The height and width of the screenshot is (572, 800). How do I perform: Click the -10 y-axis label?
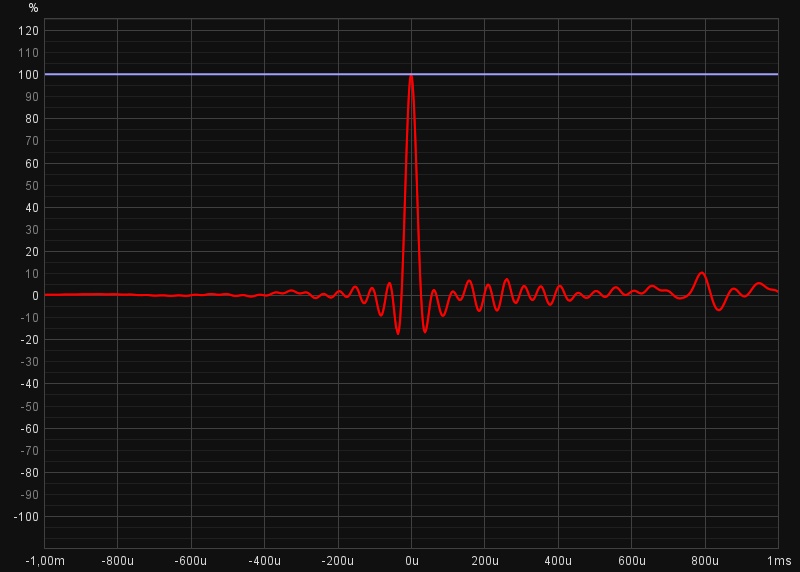click(30, 318)
